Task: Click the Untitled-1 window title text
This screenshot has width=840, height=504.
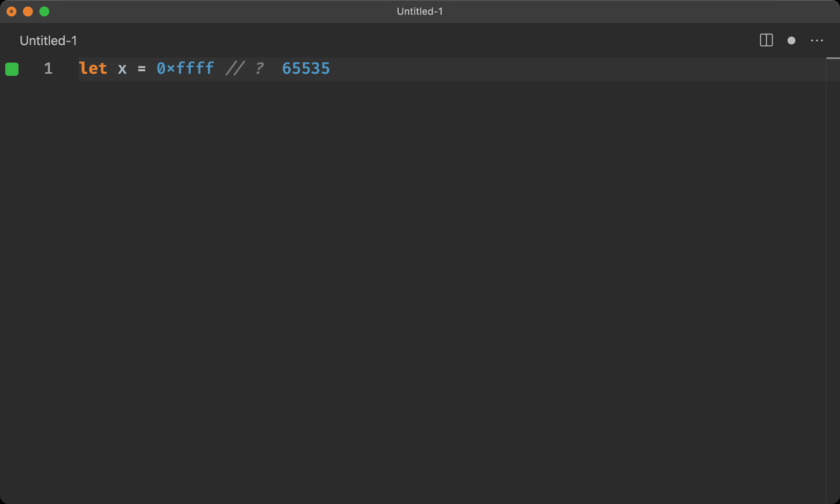Action: click(x=420, y=11)
